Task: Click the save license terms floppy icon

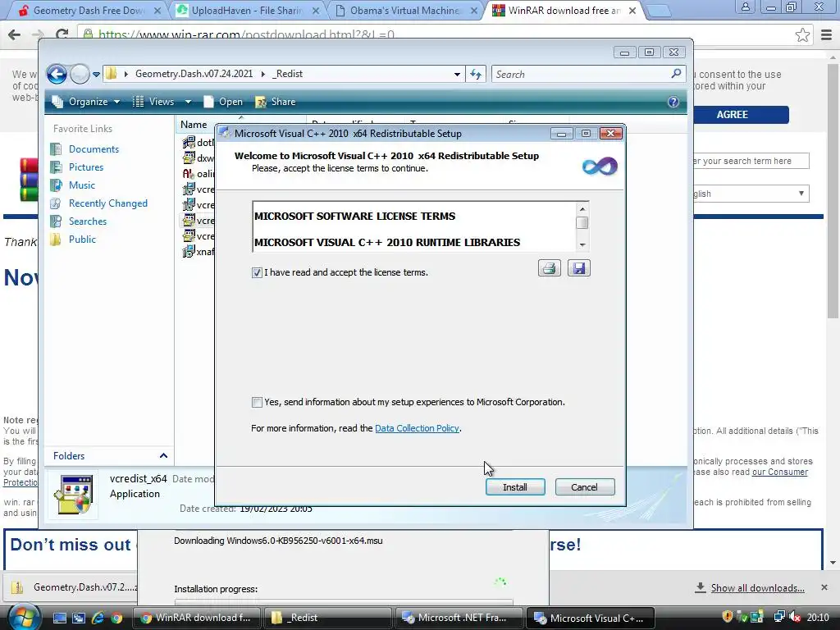Action: 578,268
